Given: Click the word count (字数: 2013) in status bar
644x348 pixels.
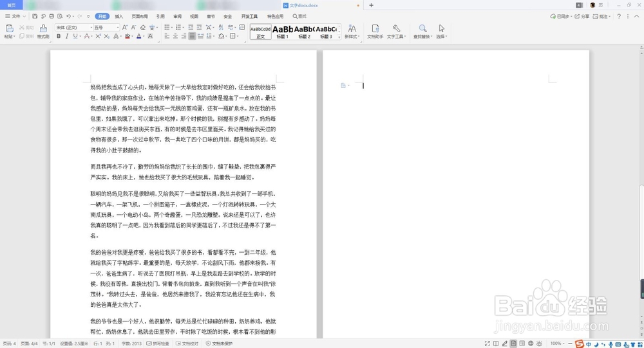Looking at the screenshot, I should click(131, 343).
